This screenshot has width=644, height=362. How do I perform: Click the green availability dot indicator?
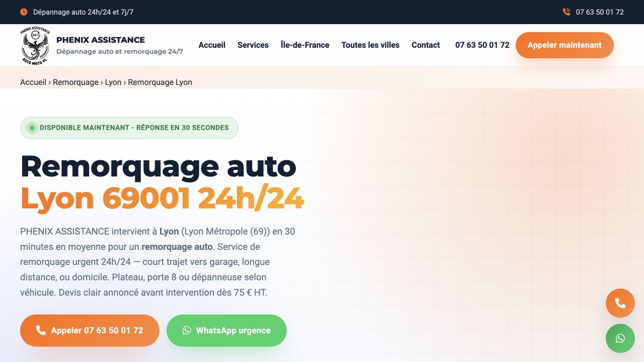tap(32, 128)
